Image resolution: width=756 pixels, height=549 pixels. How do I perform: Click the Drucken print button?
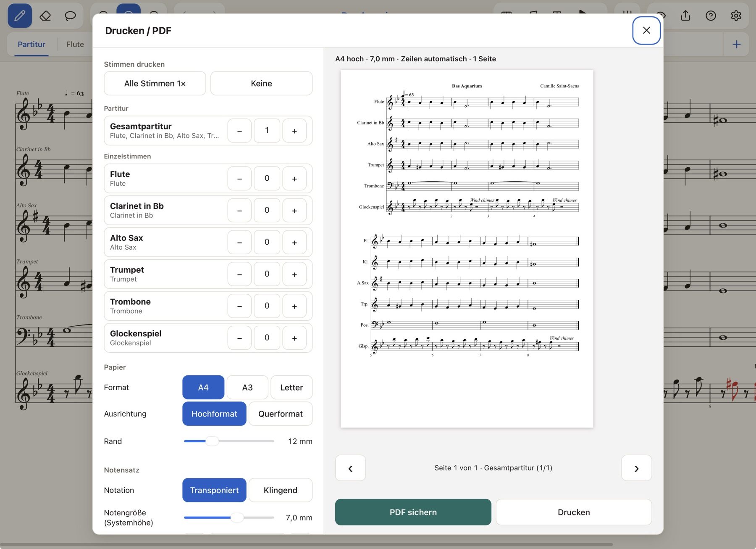pos(574,512)
